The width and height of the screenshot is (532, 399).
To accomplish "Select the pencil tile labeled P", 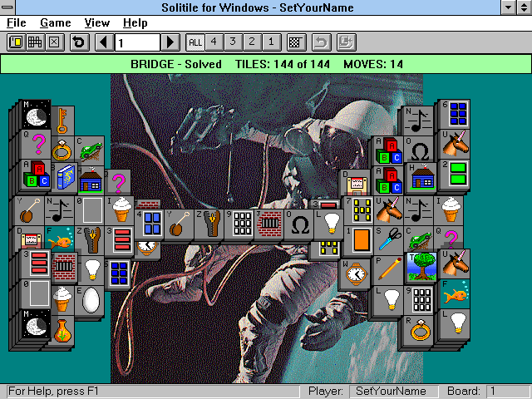I will 389,269.
